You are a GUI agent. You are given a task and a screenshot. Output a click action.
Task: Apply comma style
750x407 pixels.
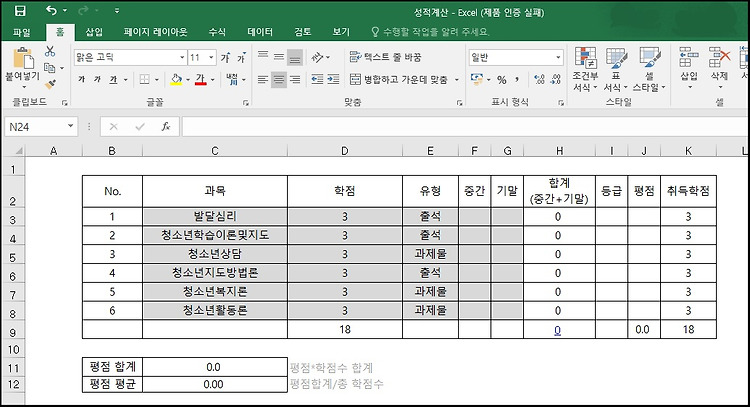click(517, 79)
